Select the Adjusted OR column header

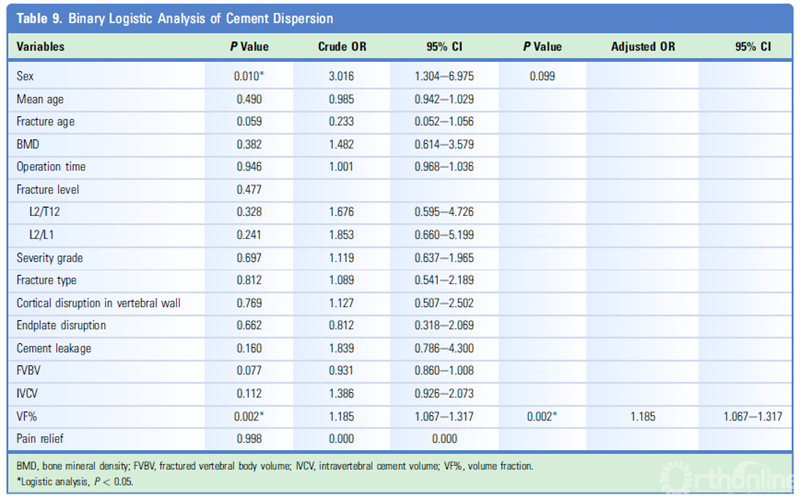642,47
